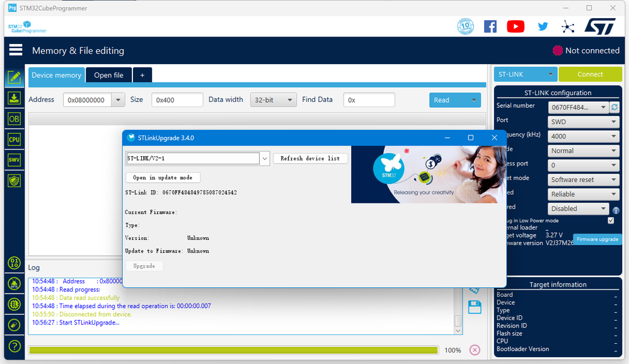Open the EL external loader icon
Viewport: 629px width, 364px height.
coord(14,304)
